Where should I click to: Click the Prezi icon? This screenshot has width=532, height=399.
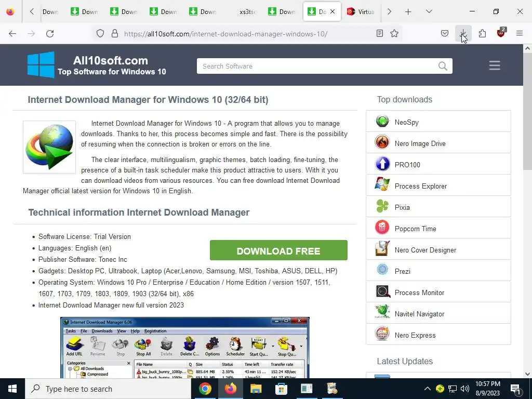(382, 270)
